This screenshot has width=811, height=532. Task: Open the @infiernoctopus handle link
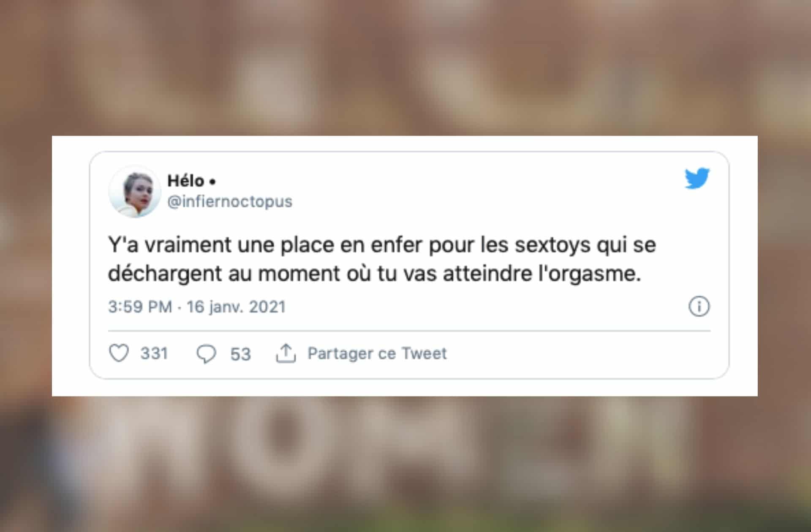(x=230, y=202)
